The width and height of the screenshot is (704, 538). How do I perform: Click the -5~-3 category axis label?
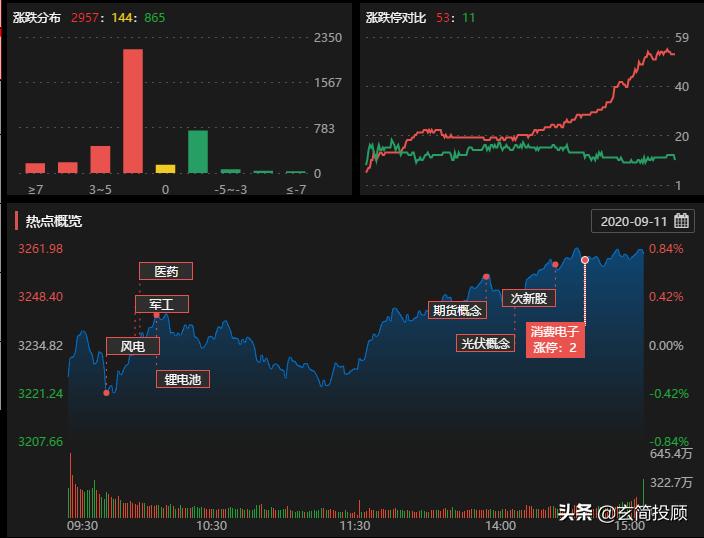(231, 190)
